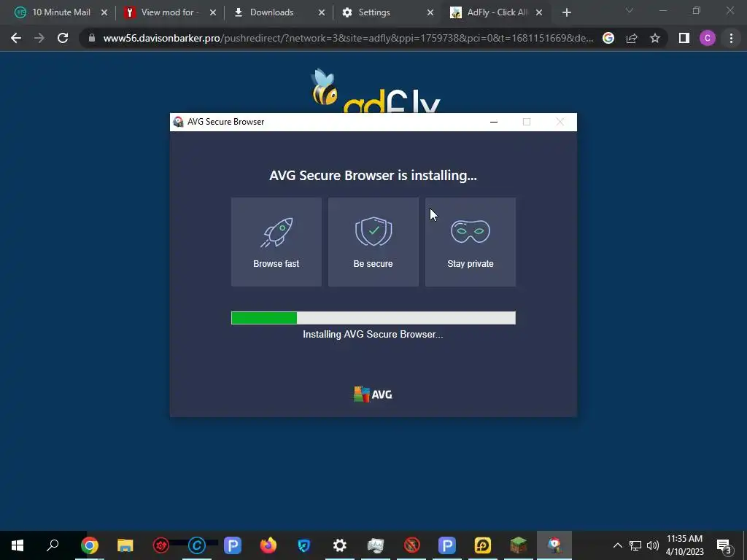Viewport: 747px width, 560px height.
Task: Close the AdFly tab
Action: click(x=539, y=13)
